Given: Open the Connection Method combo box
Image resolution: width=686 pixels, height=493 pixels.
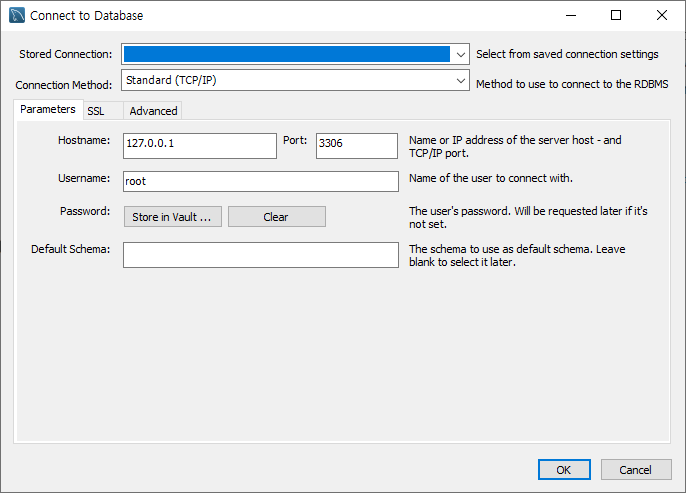Looking at the screenshot, I should click(x=295, y=80).
